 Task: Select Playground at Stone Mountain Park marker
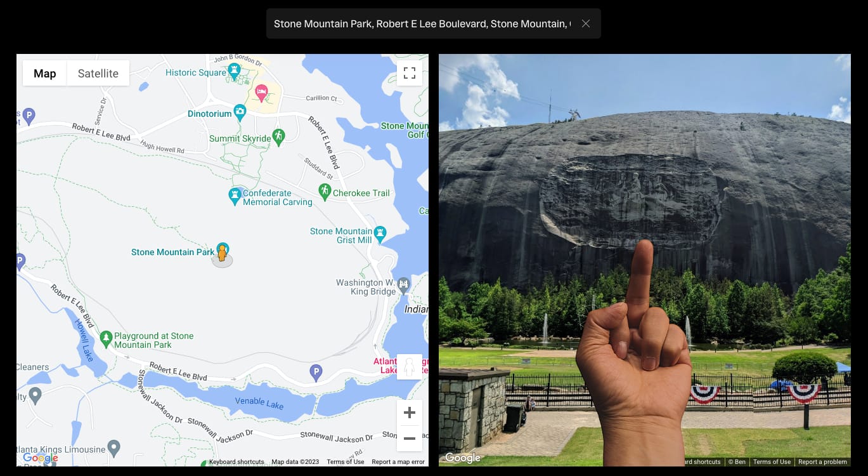pyautogui.click(x=106, y=338)
